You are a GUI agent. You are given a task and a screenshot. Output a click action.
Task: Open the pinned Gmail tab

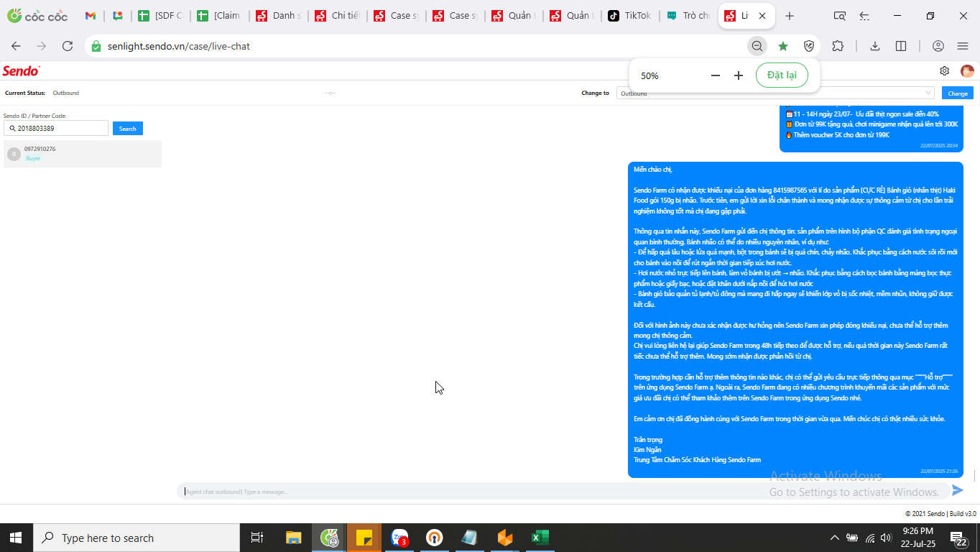[x=91, y=16]
